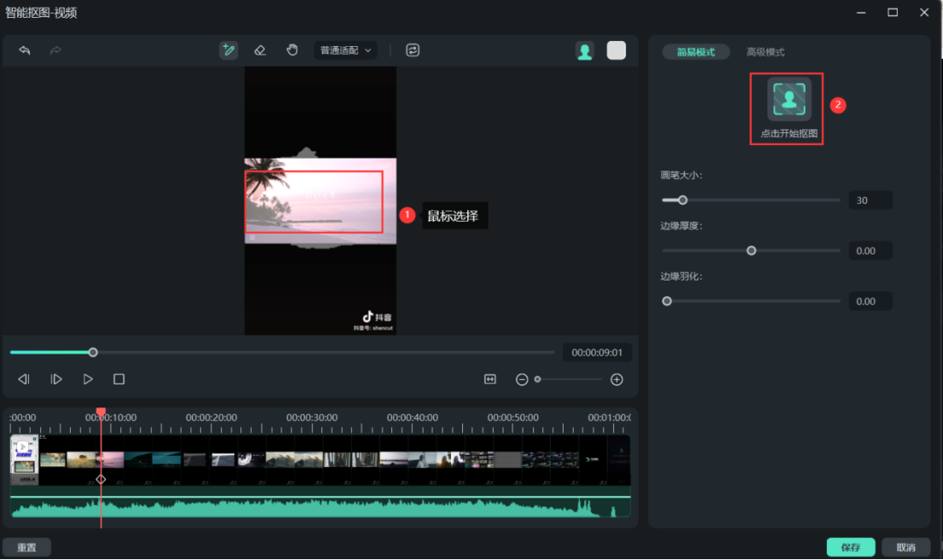Click the 点击开始抠图 portrait icon
The height and width of the screenshot is (560, 943).
pos(789,99)
